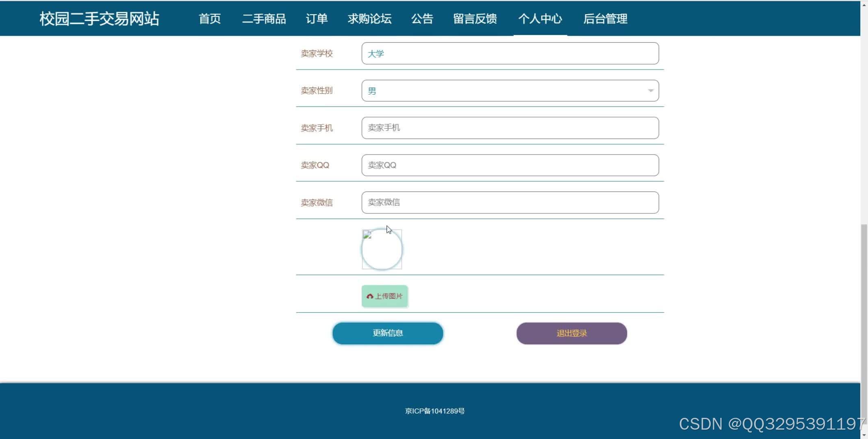Image resolution: width=868 pixels, height=439 pixels.
Task: Open the 订单 page
Action: point(317,19)
